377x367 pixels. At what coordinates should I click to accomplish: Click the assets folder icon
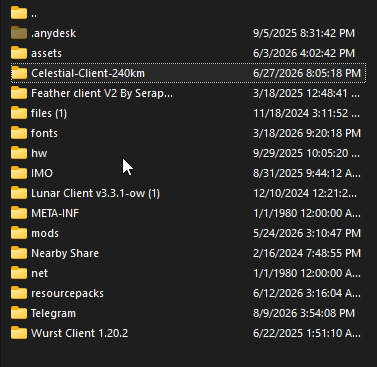[19, 53]
